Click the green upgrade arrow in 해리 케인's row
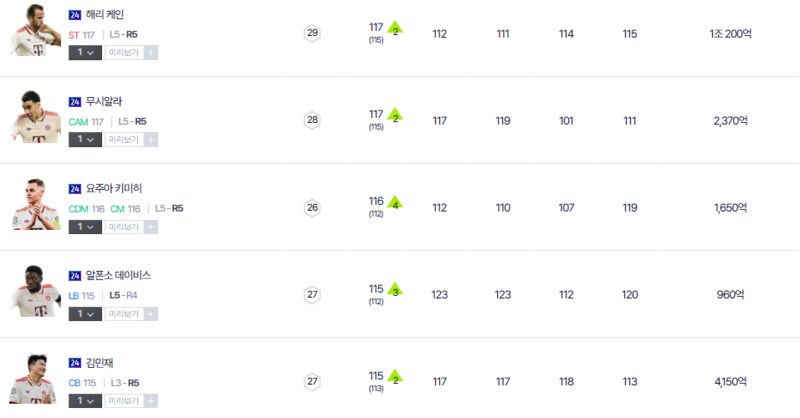 [395, 28]
